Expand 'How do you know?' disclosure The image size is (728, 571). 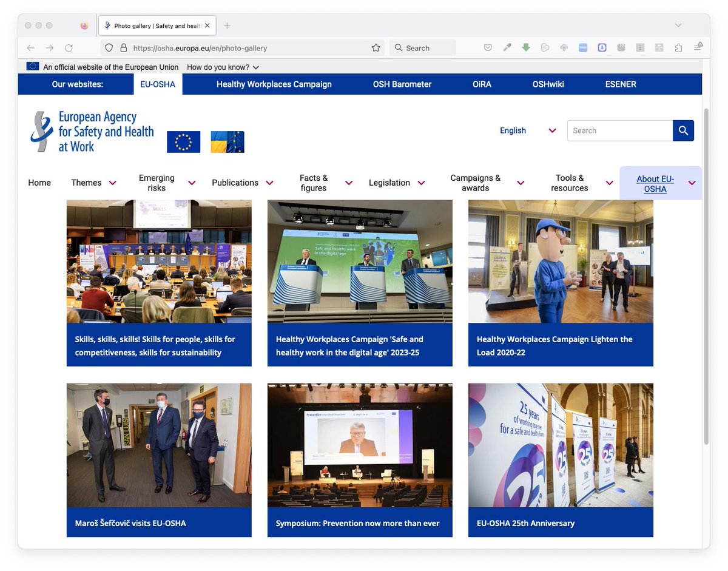pos(223,67)
